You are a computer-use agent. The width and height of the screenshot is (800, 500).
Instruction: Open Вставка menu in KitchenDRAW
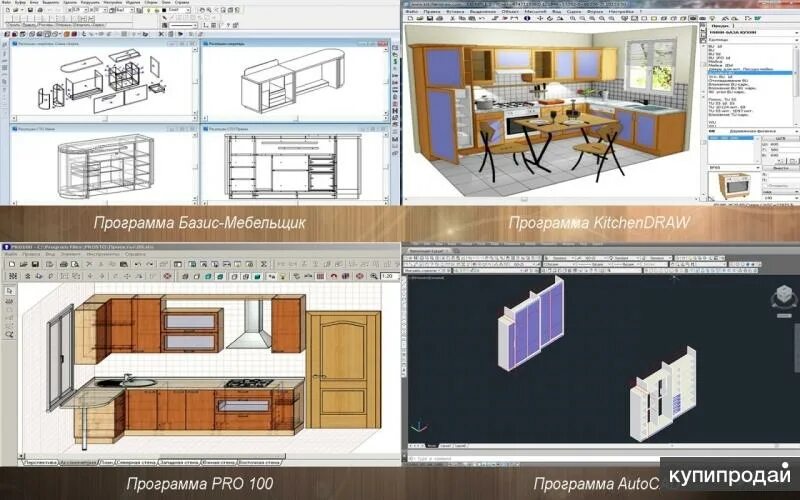pyautogui.click(x=456, y=11)
